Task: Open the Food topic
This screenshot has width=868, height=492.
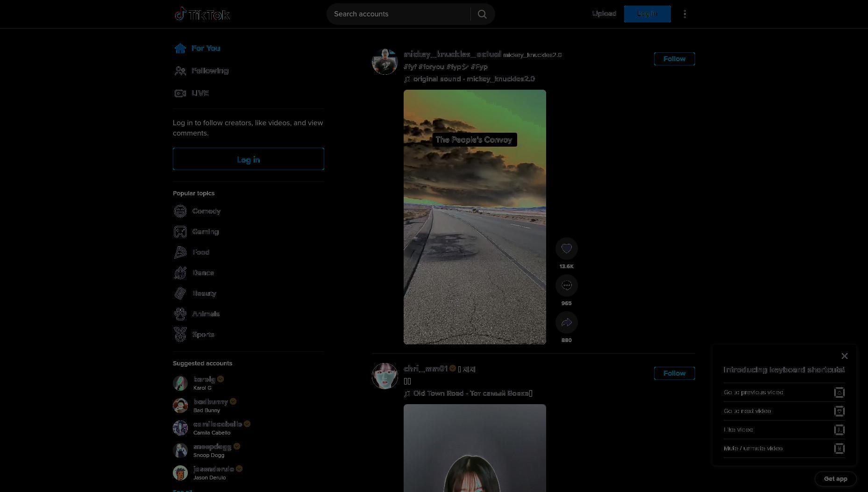Action: coord(192,252)
